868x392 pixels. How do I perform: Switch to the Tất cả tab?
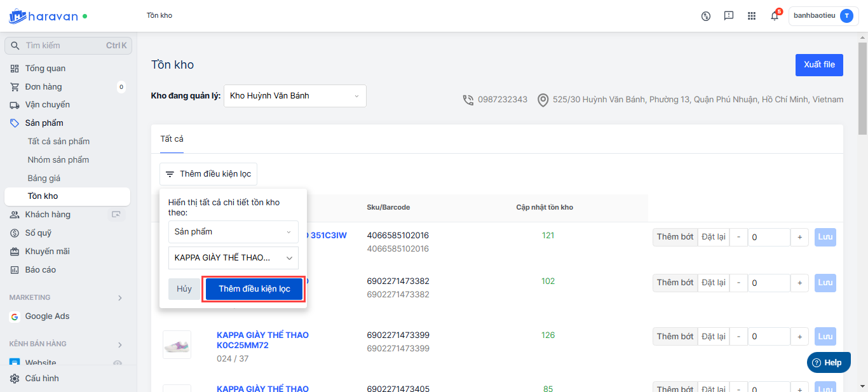(172, 139)
